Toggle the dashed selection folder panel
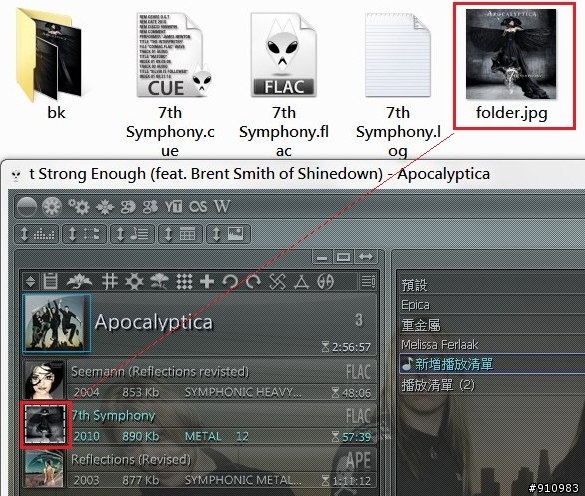This screenshot has width=585, height=496. point(85,234)
